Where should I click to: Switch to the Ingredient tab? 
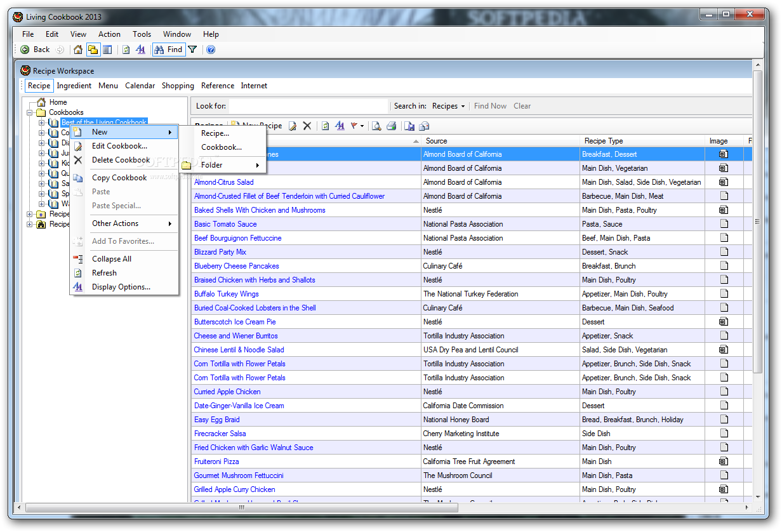click(74, 86)
